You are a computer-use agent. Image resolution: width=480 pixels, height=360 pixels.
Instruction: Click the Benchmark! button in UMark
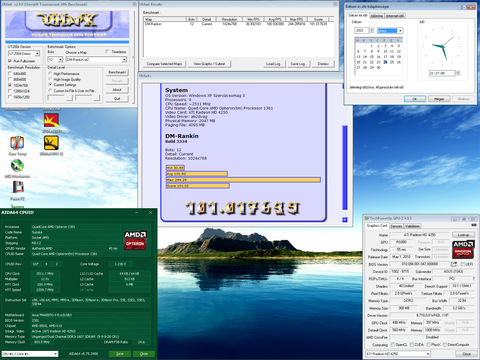[x=117, y=72]
